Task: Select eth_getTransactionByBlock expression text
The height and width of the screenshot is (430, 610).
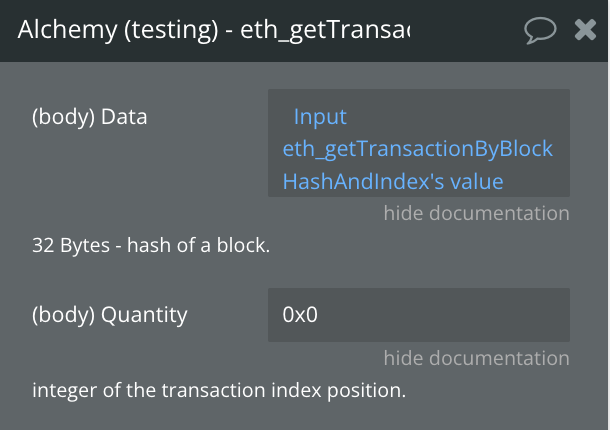Action: [417, 149]
